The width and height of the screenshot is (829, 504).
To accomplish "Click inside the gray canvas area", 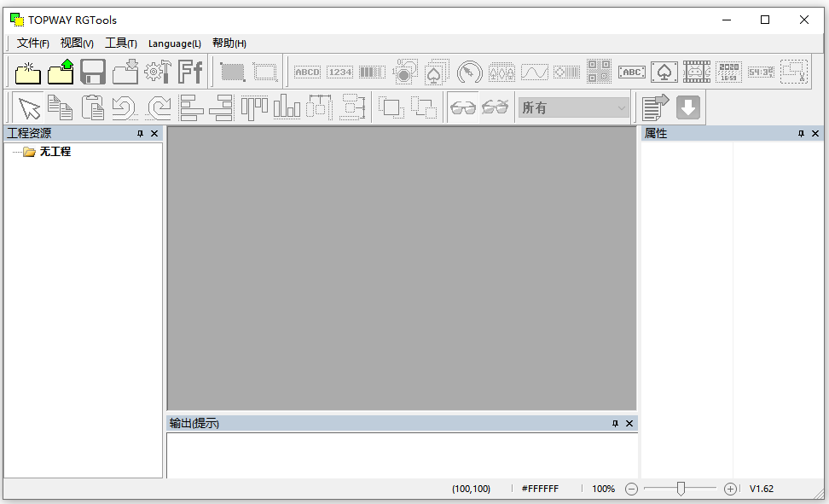I will point(402,269).
